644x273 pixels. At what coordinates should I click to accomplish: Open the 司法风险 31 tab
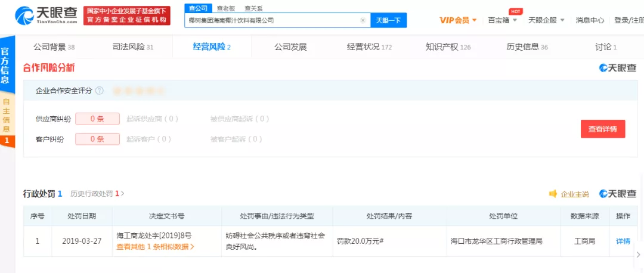click(132, 47)
